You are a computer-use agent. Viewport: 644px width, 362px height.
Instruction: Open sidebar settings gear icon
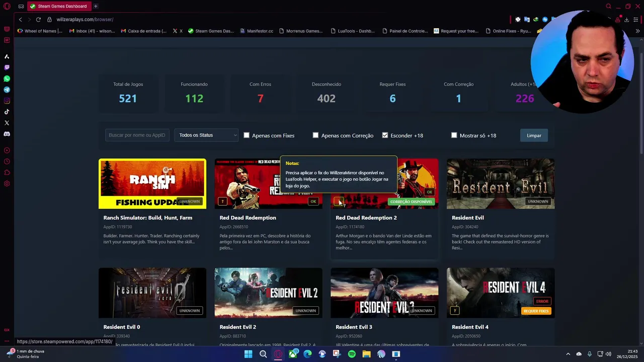tap(7, 184)
